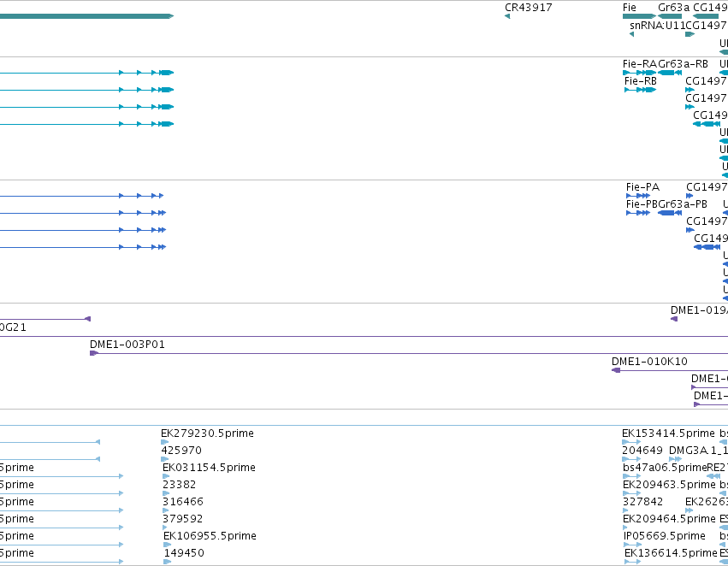
Task: Click the Fie gene feature
Action: pyautogui.click(x=639, y=16)
